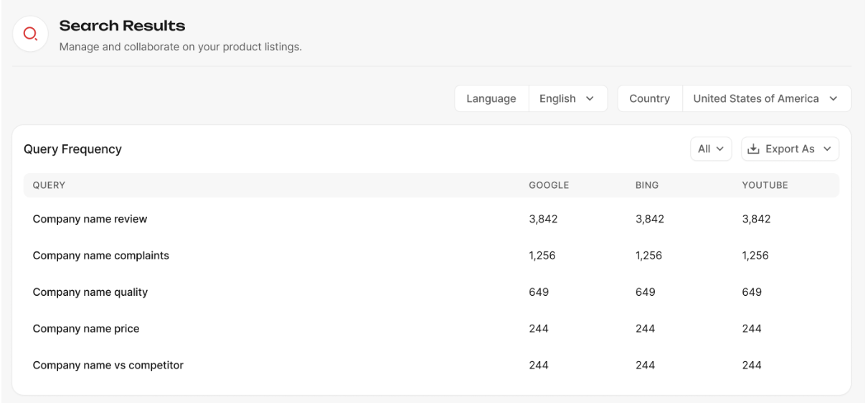Click the Language label button
The image size is (868, 405).
pyautogui.click(x=491, y=98)
